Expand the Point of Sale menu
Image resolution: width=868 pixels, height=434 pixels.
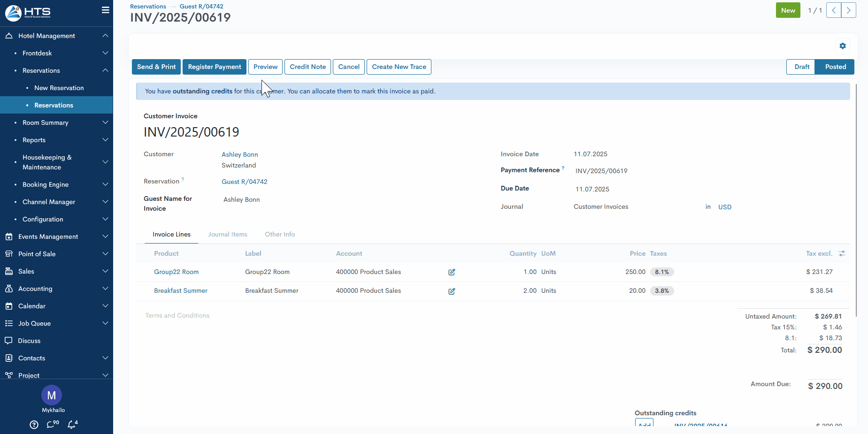pos(56,254)
